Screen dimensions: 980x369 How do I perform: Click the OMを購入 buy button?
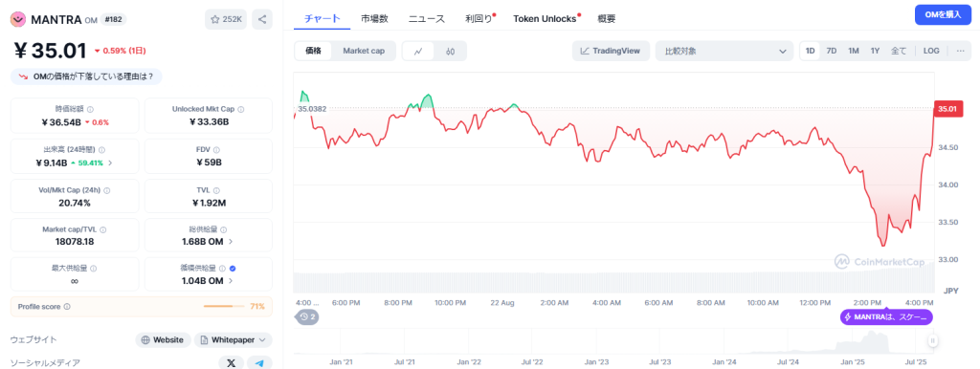click(x=943, y=14)
